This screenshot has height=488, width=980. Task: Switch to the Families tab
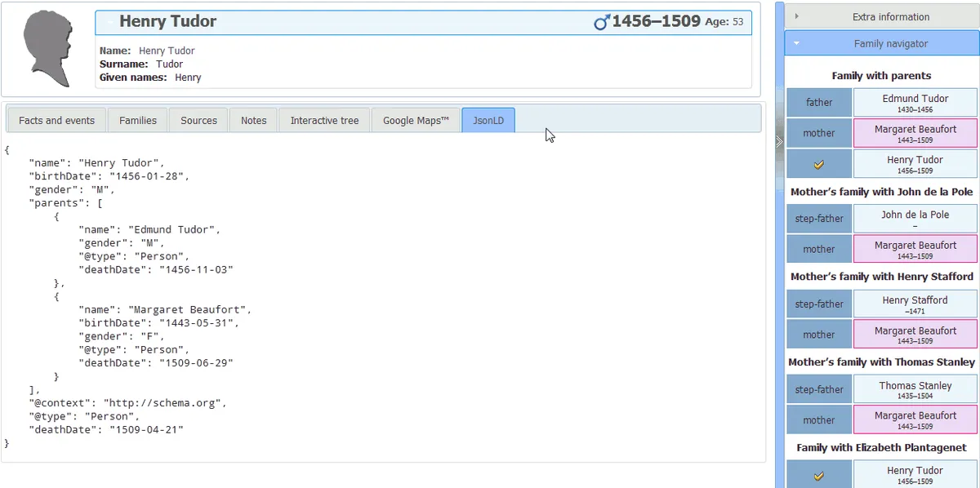137,120
